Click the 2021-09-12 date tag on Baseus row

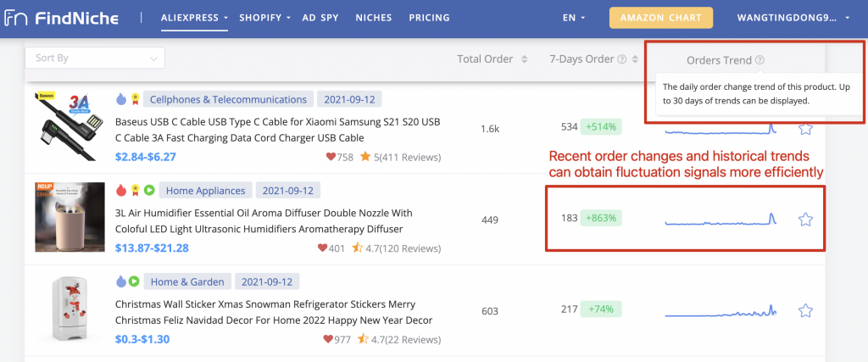(x=349, y=100)
